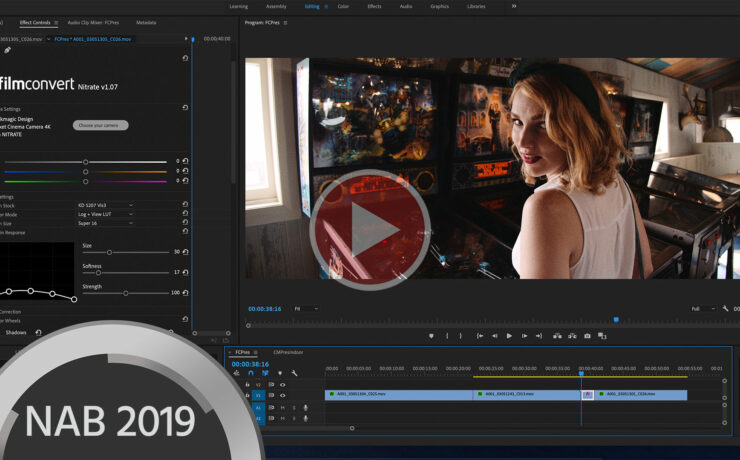Toggle insert sequences as nests icon
740x460 pixels.
click(x=236, y=373)
